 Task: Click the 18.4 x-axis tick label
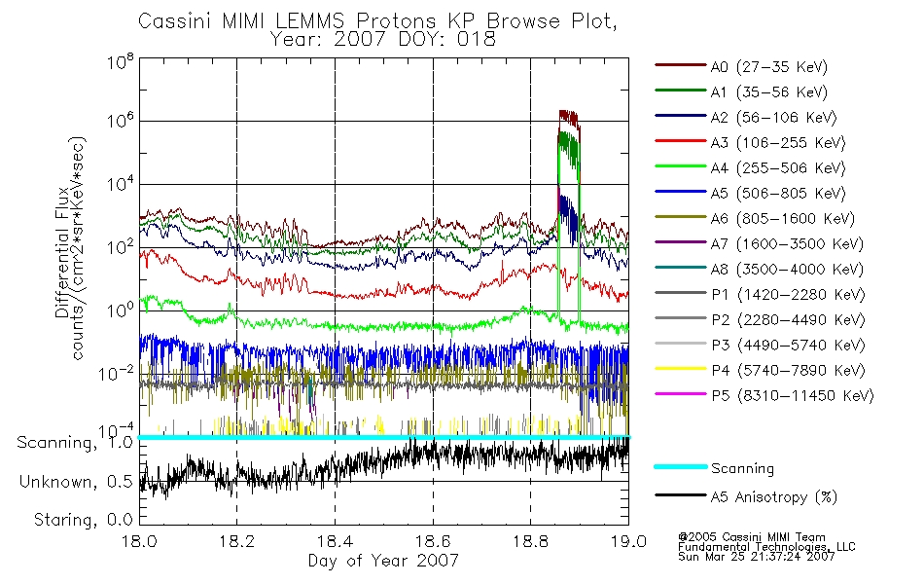point(336,541)
